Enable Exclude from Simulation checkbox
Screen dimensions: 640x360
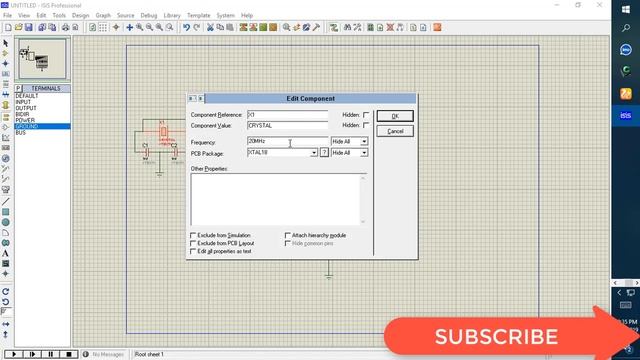coord(193,236)
